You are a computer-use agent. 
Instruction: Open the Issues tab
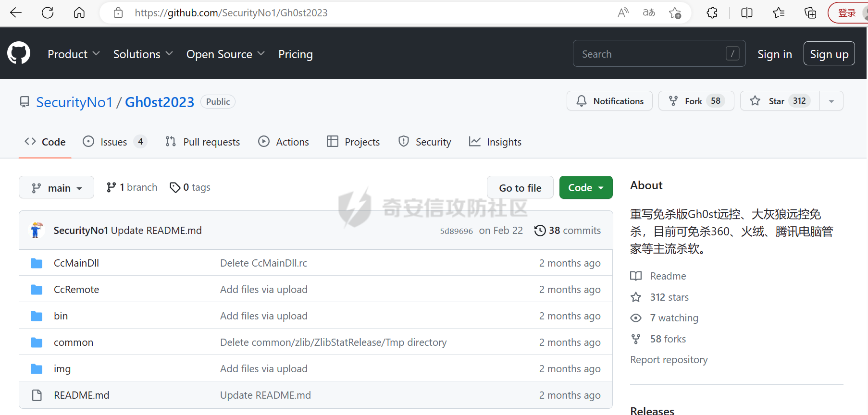click(x=114, y=142)
